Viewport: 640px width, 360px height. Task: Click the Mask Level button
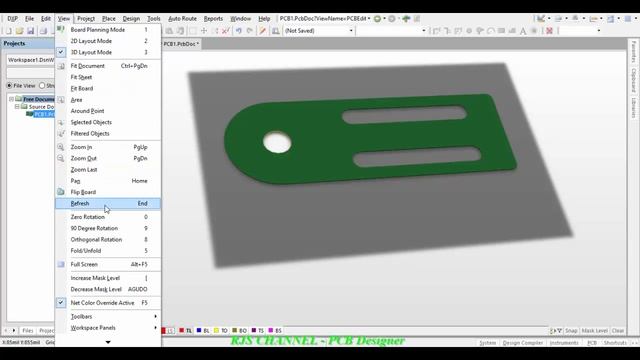[595, 331]
